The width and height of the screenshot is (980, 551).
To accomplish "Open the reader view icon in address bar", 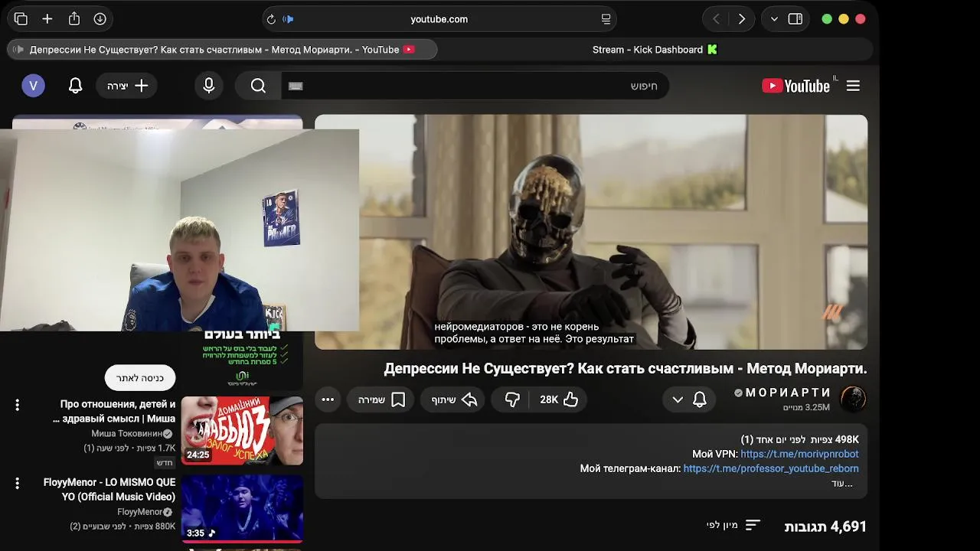I will (606, 19).
